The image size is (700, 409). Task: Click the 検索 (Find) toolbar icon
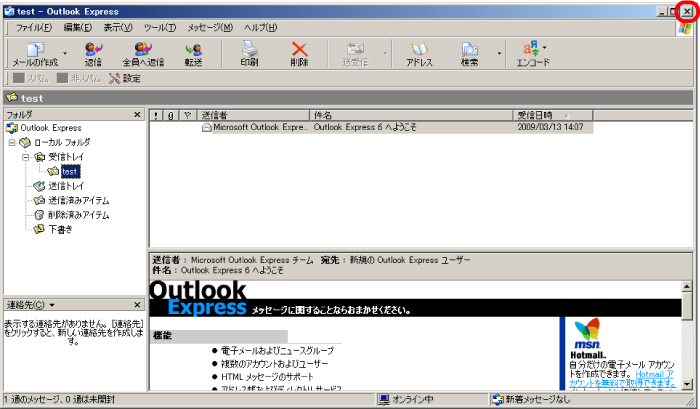tap(470, 49)
